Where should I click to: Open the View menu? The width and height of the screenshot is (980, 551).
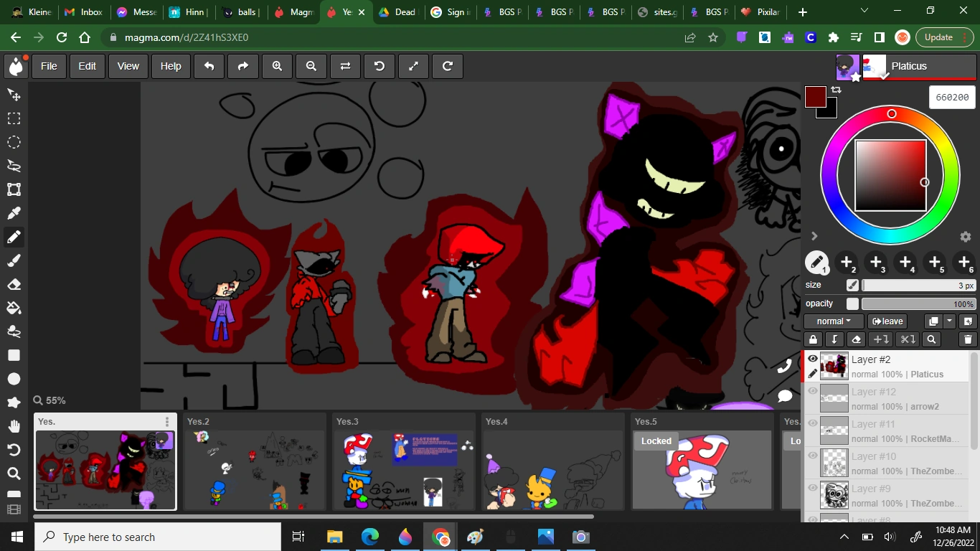pyautogui.click(x=128, y=66)
